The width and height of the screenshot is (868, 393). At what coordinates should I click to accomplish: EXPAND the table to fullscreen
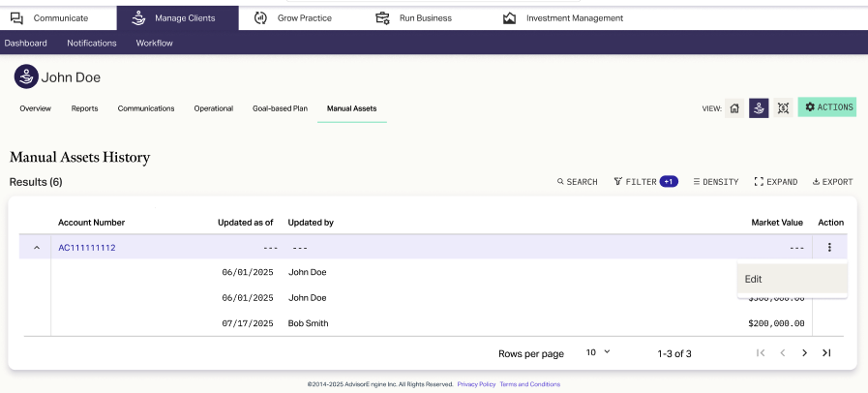click(x=776, y=182)
